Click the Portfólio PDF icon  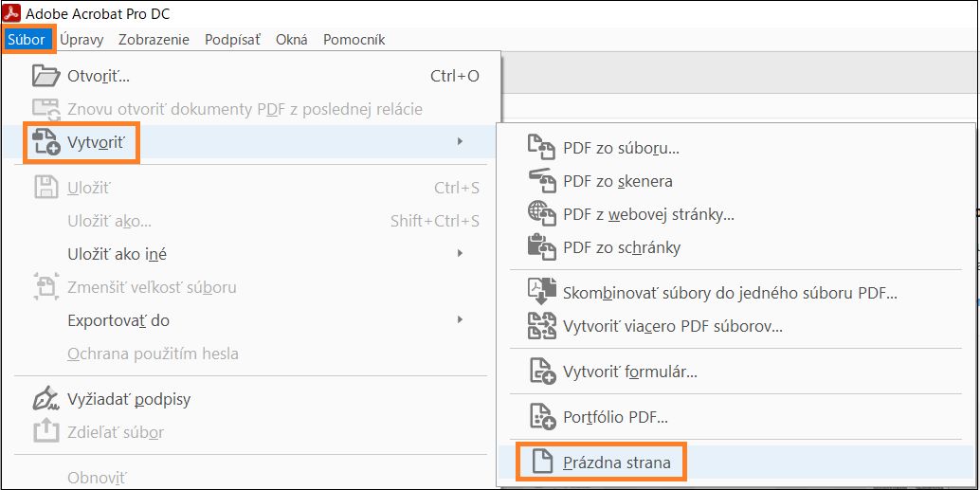click(x=541, y=417)
